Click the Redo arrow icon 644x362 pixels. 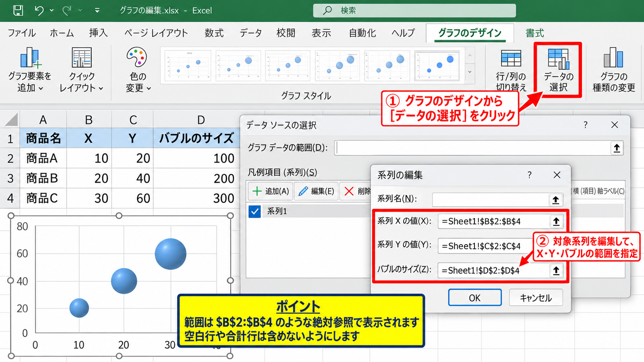67,10
